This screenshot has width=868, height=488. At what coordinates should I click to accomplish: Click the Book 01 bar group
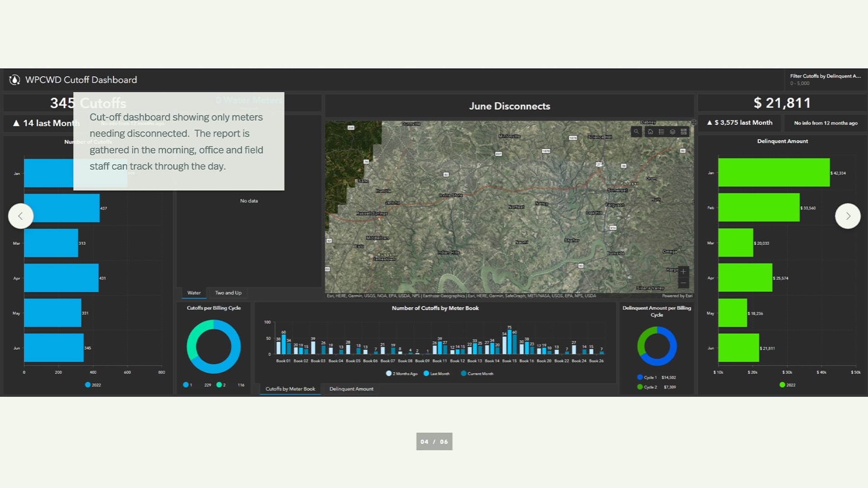coord(283,344)
